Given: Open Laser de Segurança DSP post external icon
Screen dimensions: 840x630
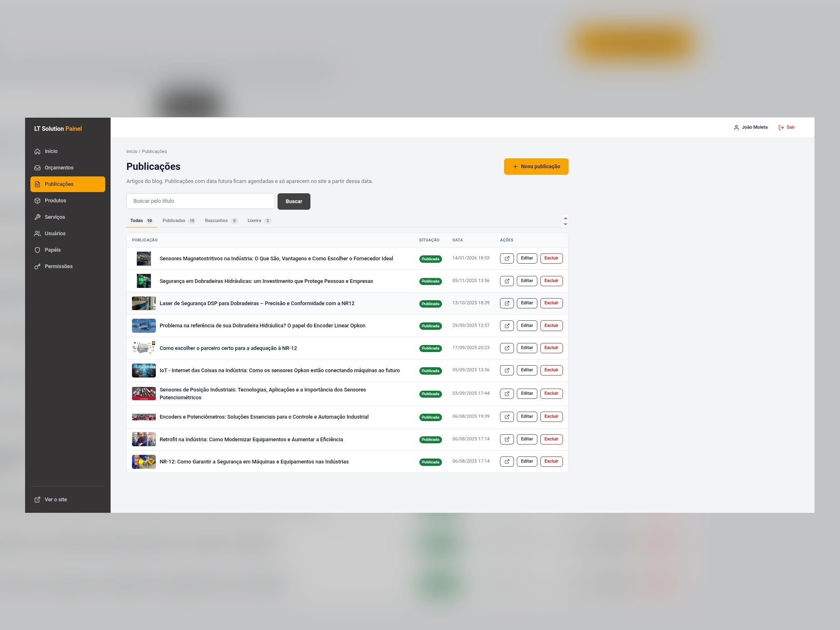Looking at the screenshot, I should 507,303.
